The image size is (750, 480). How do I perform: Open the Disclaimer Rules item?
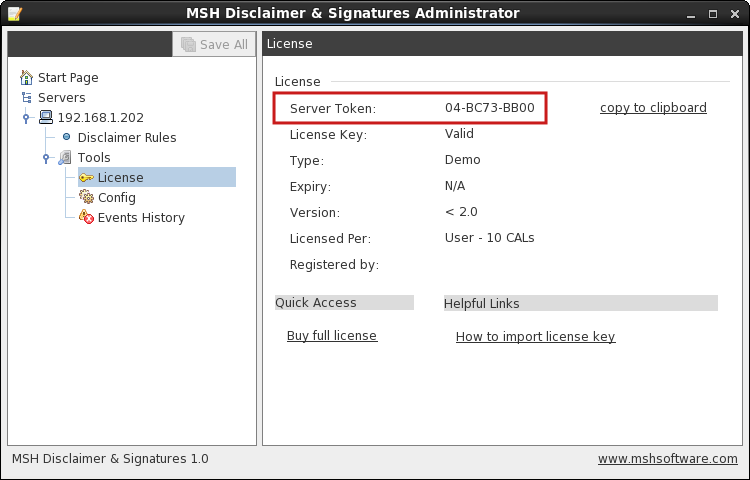[127, 138]
